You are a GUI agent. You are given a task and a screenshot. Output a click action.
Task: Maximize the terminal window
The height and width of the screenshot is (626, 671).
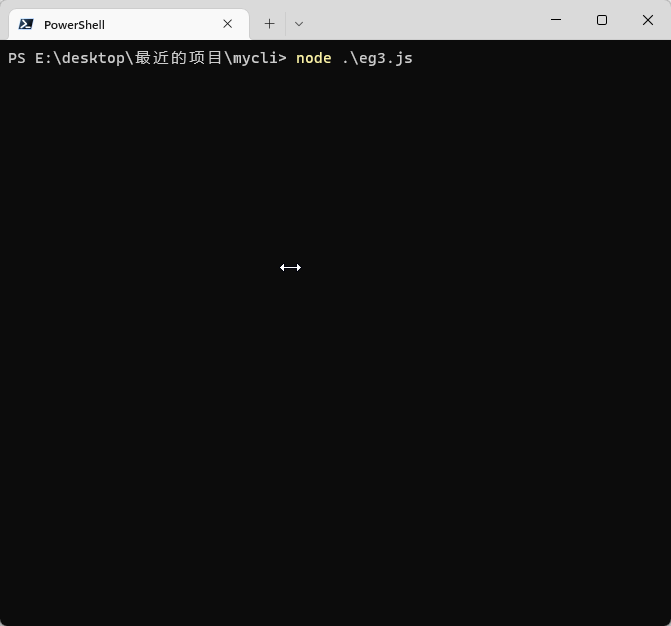[602, 20]
